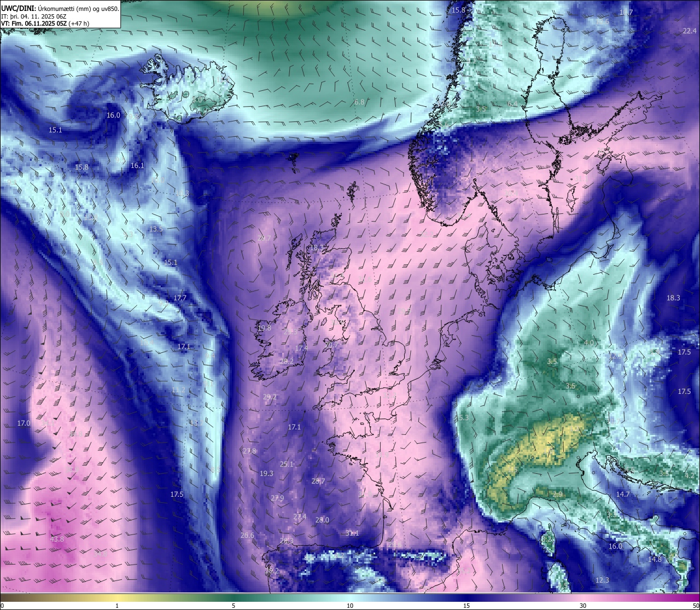700x610 pixels.
Task: Click the map value "17.0"
Action: [x=24, y=423]
